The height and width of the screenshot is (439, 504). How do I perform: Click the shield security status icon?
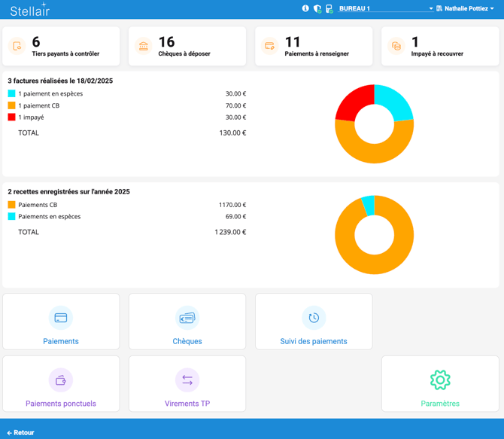point(317,9)
